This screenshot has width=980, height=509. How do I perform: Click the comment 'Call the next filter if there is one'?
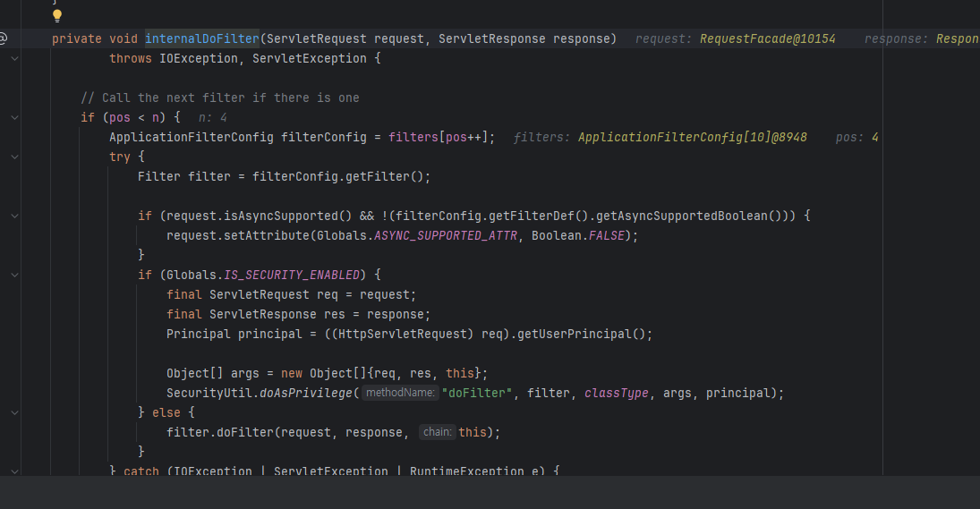tap(231, 98)
